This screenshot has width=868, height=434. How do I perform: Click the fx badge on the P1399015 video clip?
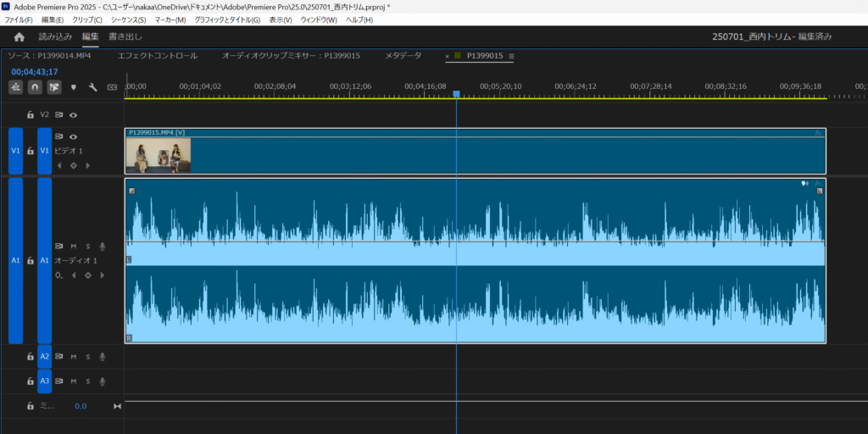[818, 133]
